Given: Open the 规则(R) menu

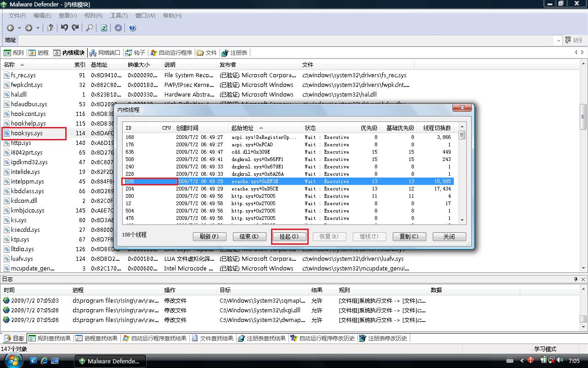Looking at the screenshot, I should 94,15.
